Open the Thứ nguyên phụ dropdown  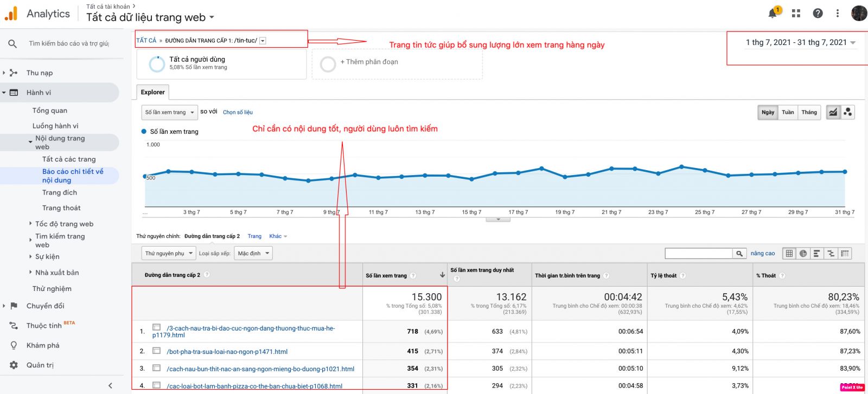[x=168, y=253]
